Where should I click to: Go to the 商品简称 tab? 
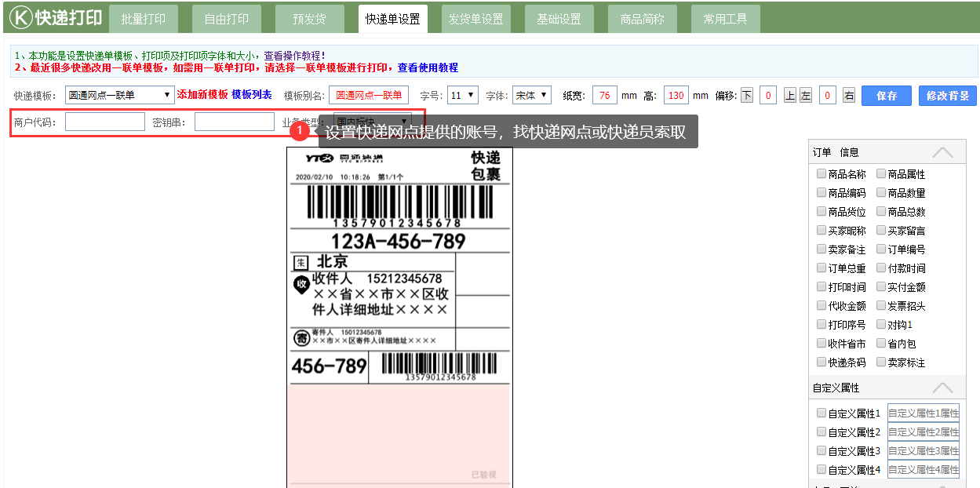pyautogui.click(x=643, y=20)
